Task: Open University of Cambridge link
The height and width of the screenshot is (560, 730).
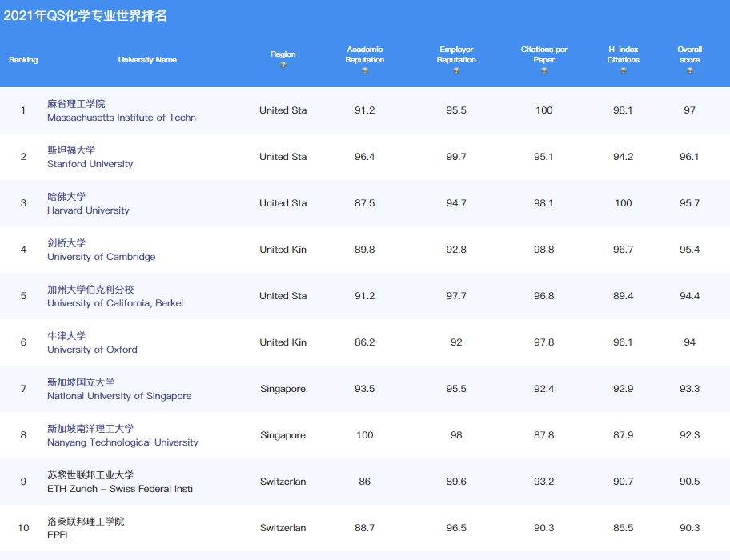Action: pos(101,257)
